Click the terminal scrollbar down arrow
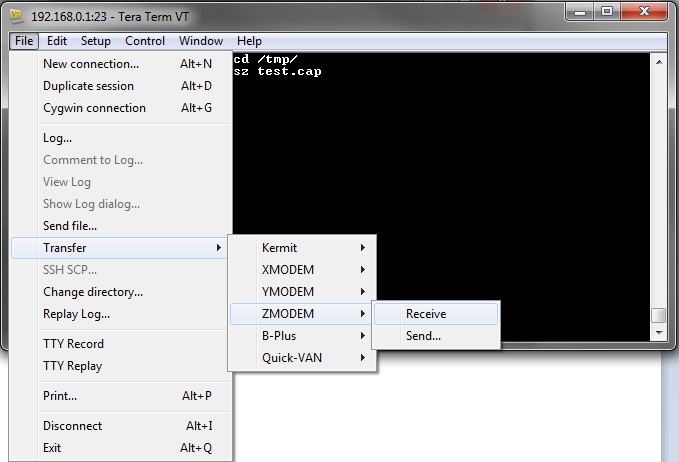679x462 pixels. click(x=659, y=333)
